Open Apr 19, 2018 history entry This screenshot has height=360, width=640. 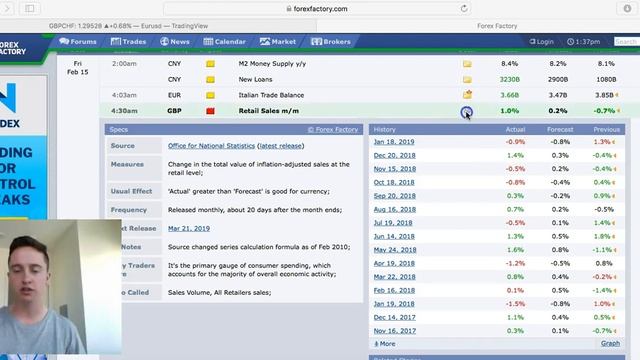click(394, 264)
